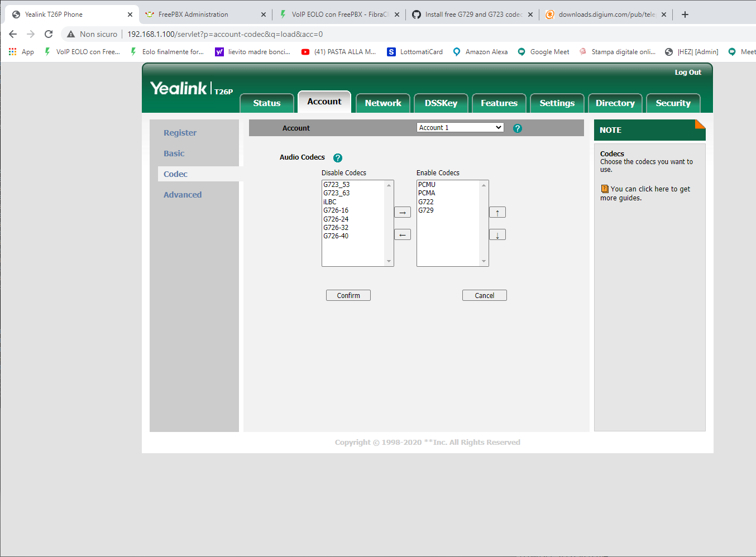This screenshot has height=557, width=756.
Task: Select G723_53 in Disable Codecs
Action: pos(337,185)
